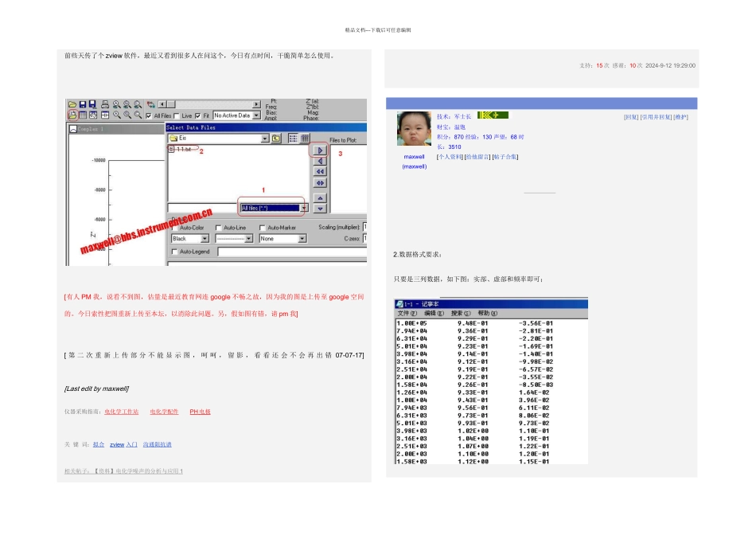Click the 拟合 keyword link
The image size is (756, 535).
click(x=99, y=445)
